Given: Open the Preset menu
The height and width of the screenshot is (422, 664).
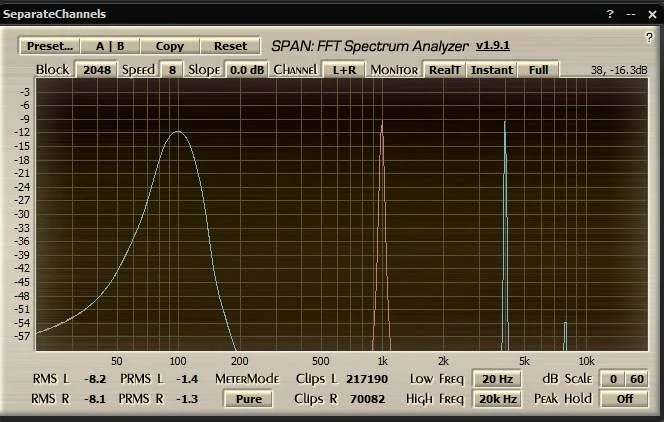Looking at the screenshot, I should click(49, 46).
